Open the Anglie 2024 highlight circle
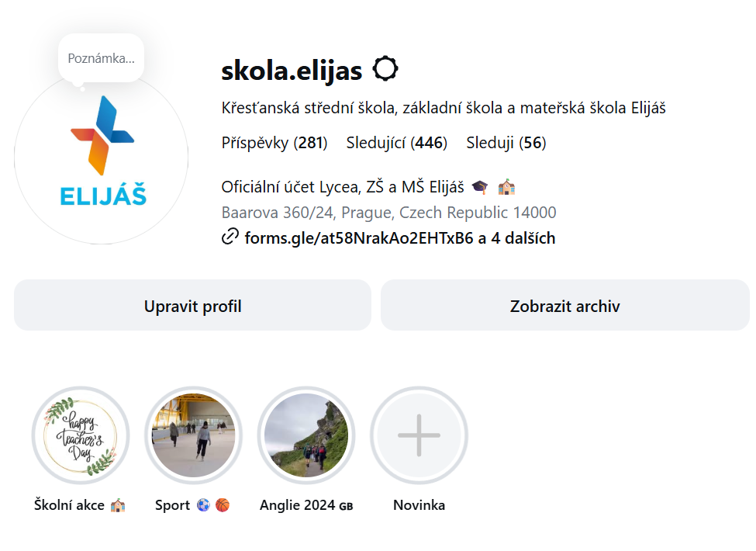 (306, 435)
